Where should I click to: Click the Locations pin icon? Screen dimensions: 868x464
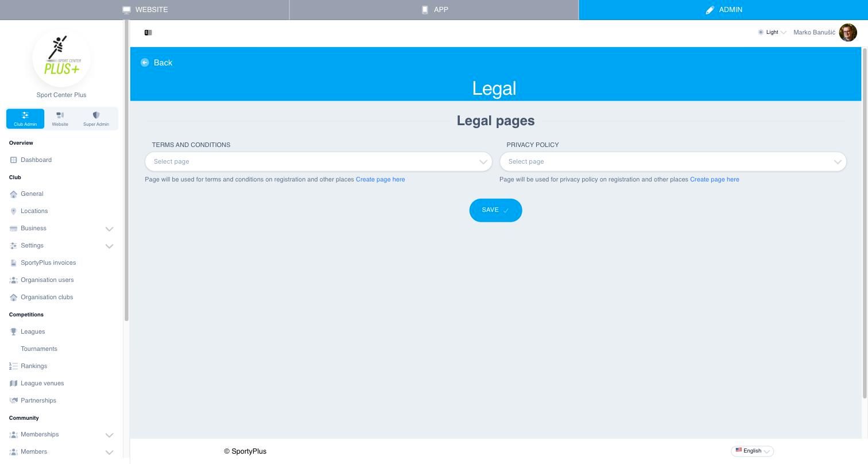[x=14, y=211]
